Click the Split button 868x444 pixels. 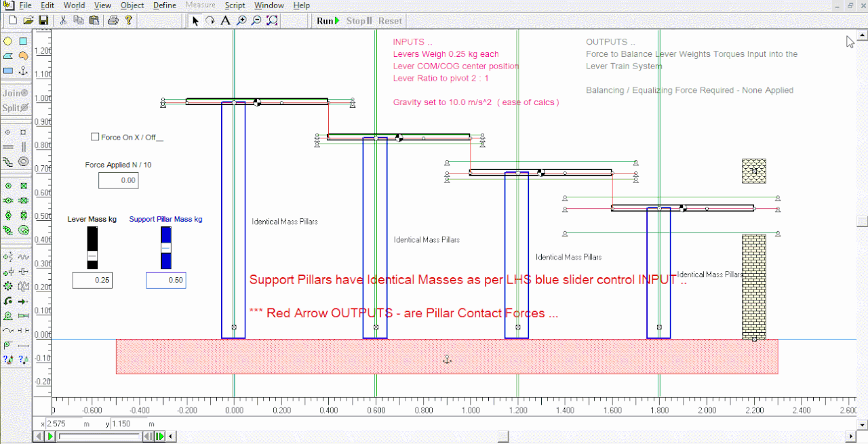coord(16,108)
